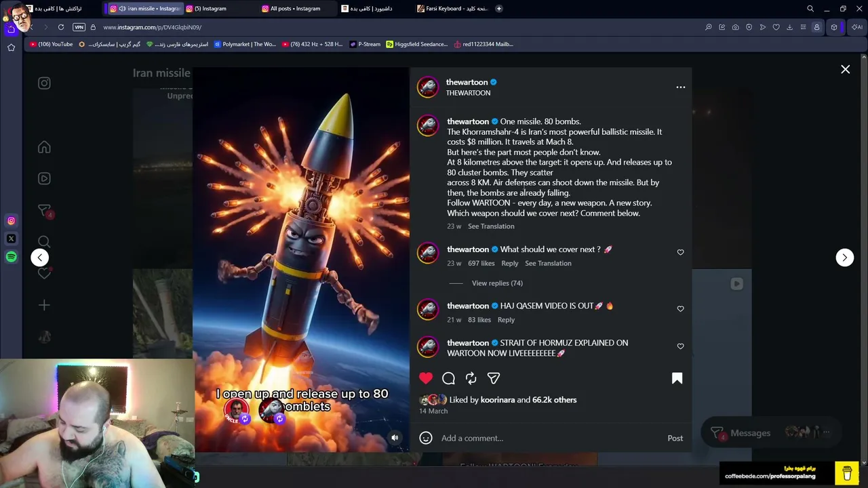
Task: Switch to the 'Iran missile • Instagram' tab
Action: tap(144, 9)
